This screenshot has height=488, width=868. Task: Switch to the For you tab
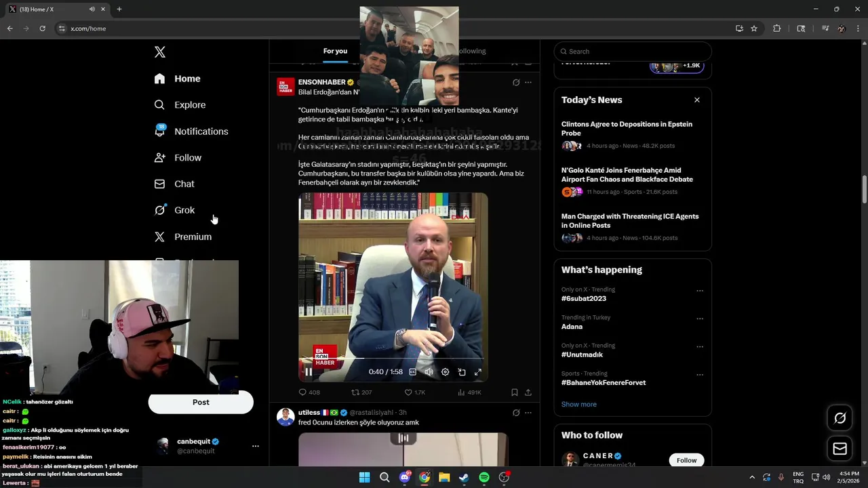335,51
